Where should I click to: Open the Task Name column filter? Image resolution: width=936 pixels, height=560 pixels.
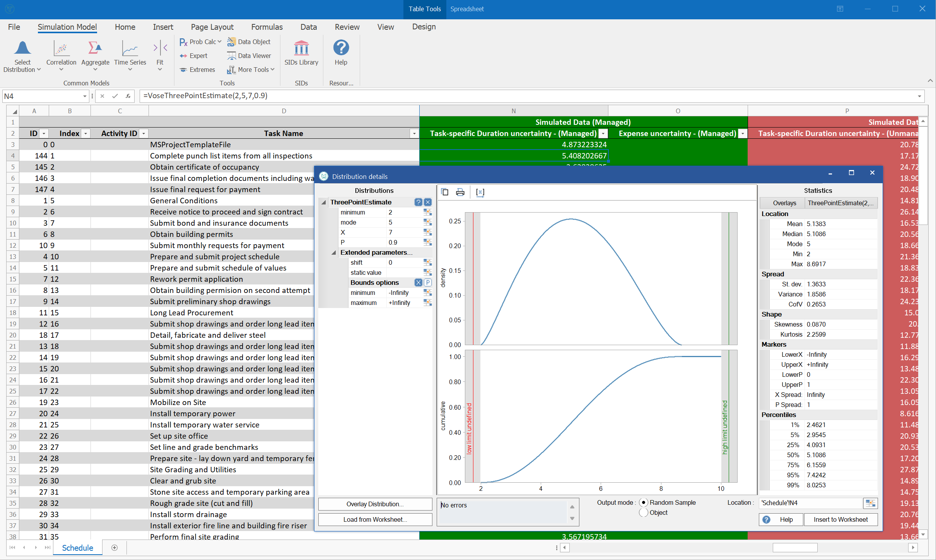pyautogui.click(x=414, y=133)
